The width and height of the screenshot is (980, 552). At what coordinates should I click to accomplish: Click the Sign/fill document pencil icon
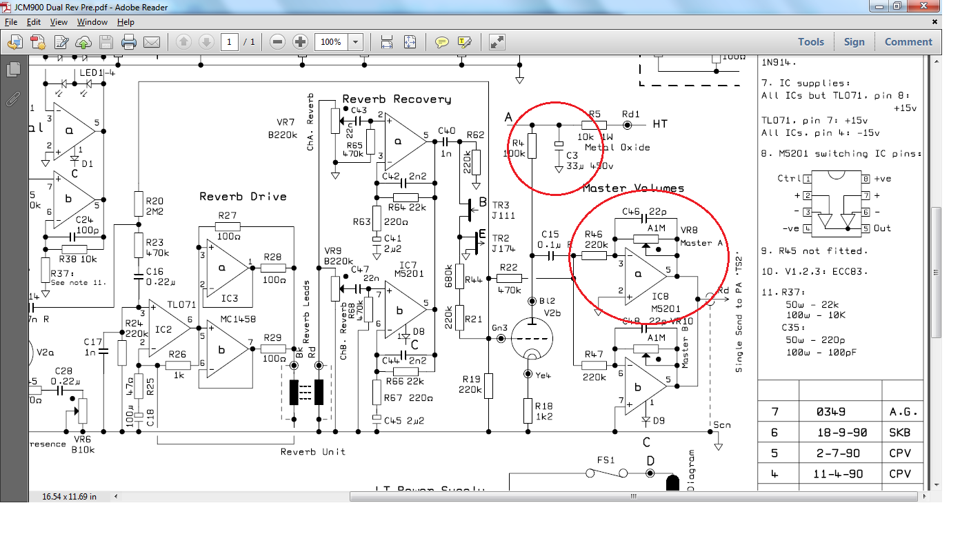tap(61, 42)
